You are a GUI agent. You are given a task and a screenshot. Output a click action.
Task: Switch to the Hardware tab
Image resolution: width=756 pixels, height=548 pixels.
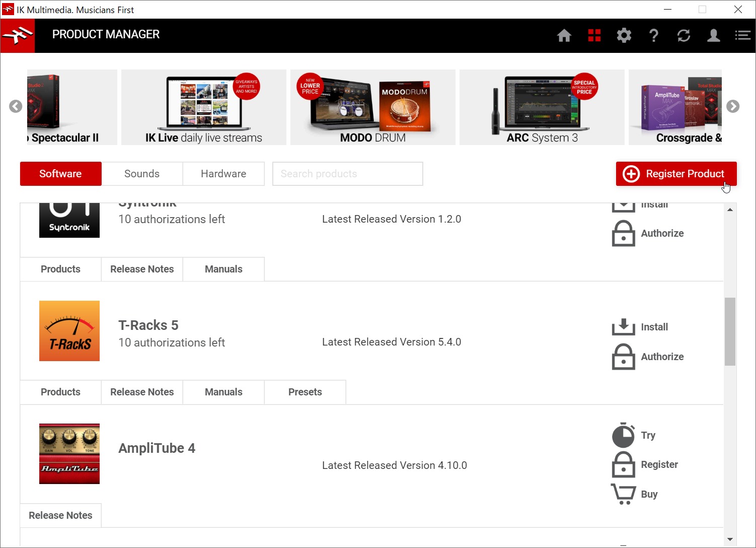point(223,174)
